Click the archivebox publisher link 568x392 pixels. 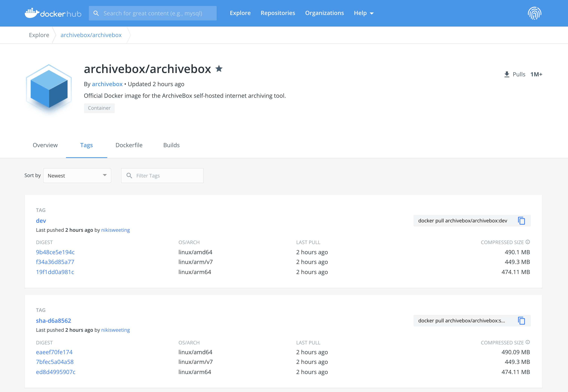tap(107, 84)
